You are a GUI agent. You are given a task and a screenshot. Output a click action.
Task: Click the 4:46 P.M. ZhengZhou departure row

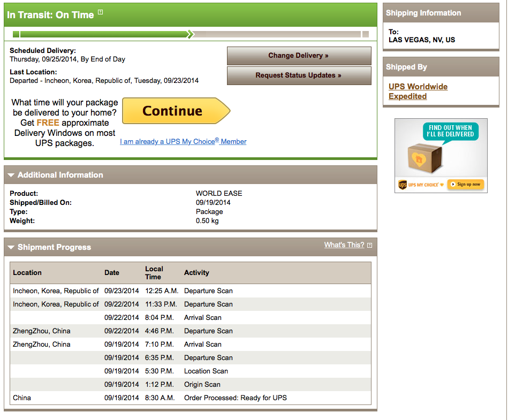[x=191, y=331]
